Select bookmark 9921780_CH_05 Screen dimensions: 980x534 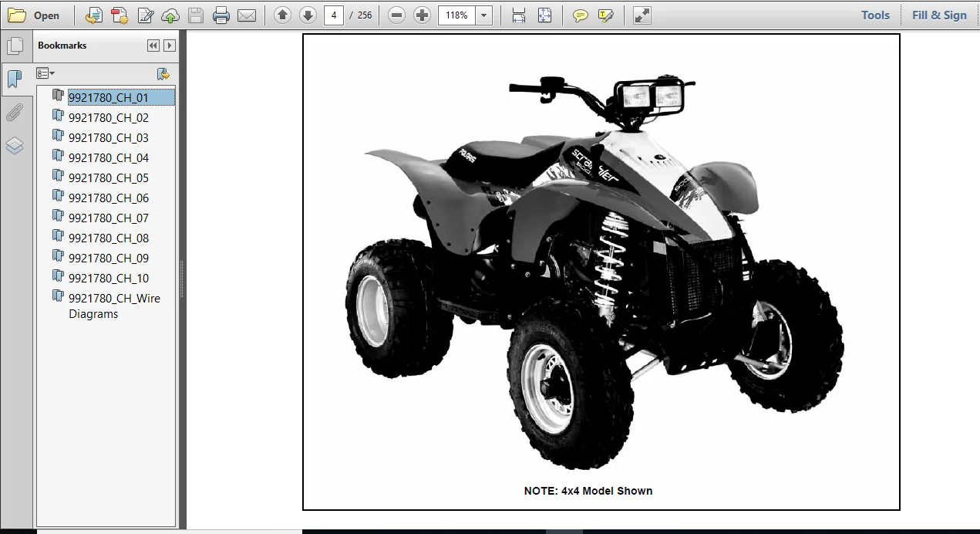tap(109, 177)
